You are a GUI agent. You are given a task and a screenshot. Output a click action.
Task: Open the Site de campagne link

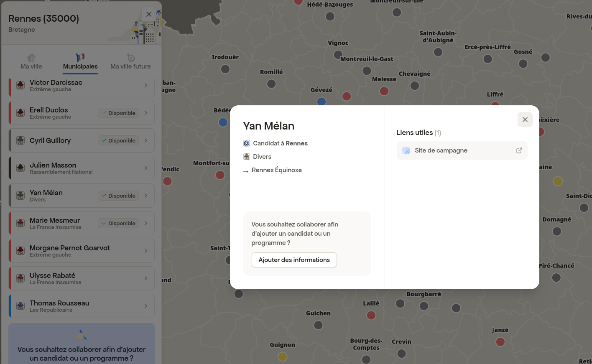coord(441,150)
